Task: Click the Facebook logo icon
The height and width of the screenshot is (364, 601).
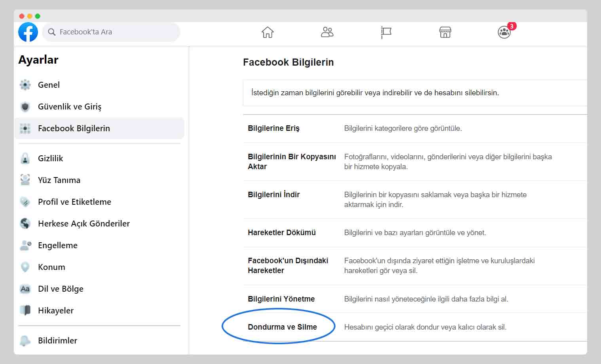Action: click(28, 32)
